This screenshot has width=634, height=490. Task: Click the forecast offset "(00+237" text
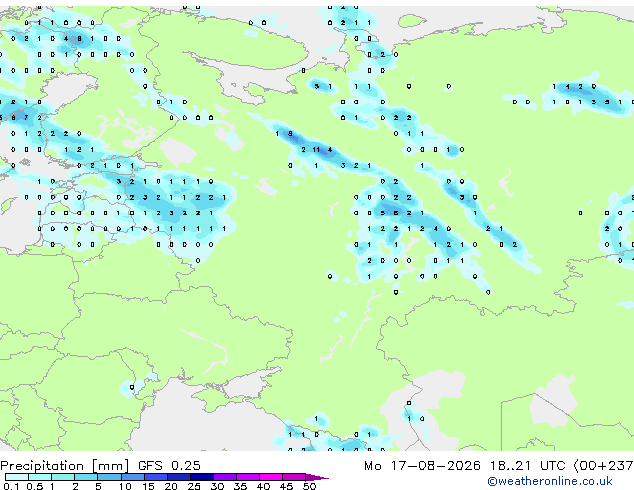coord(603,466)
